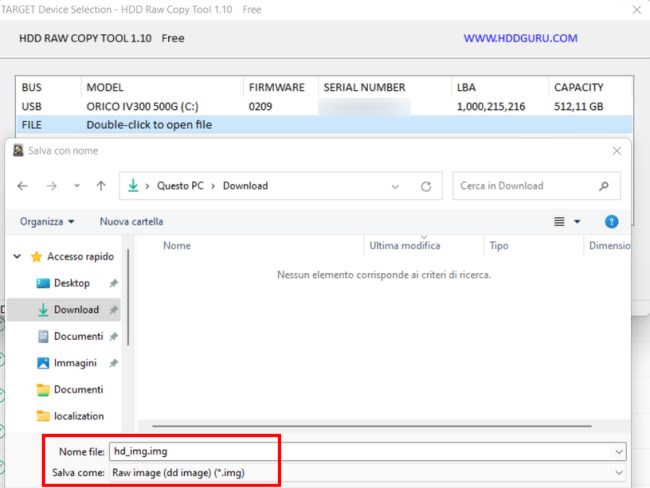Expand the Nome file history dropdown
Screen dimensions: 650x488
click(x=619, y=451)
